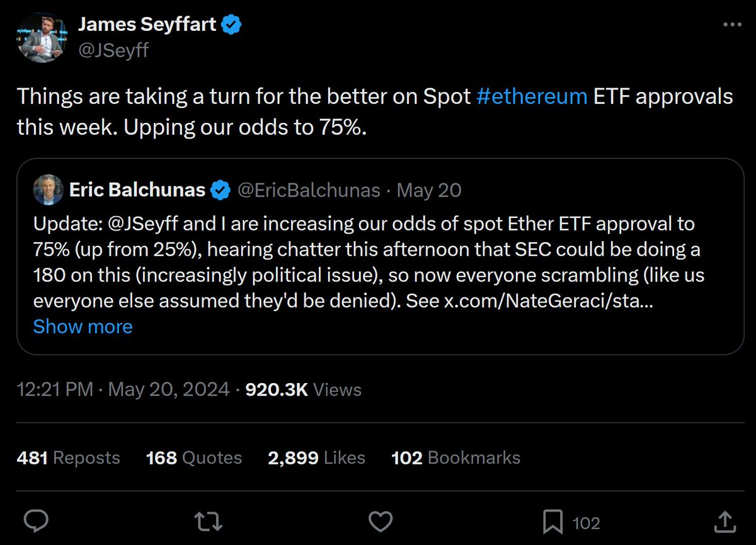Open the James Seyffart display name link
756x545 pixels.
coord(146,25)
